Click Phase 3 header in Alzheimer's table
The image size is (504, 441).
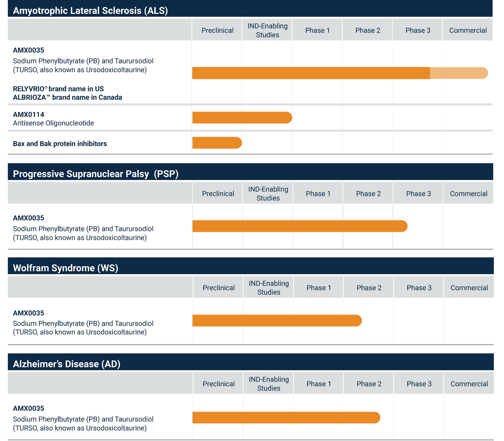click(419, 384)
